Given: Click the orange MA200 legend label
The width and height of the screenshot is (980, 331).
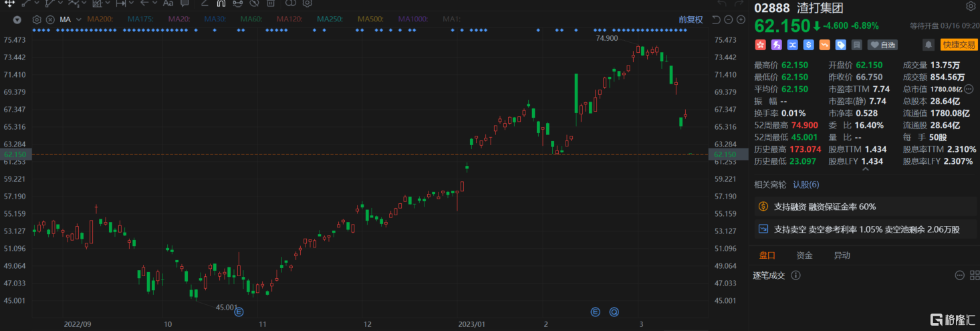Looking at the screenshot, I should coord(100,19).
